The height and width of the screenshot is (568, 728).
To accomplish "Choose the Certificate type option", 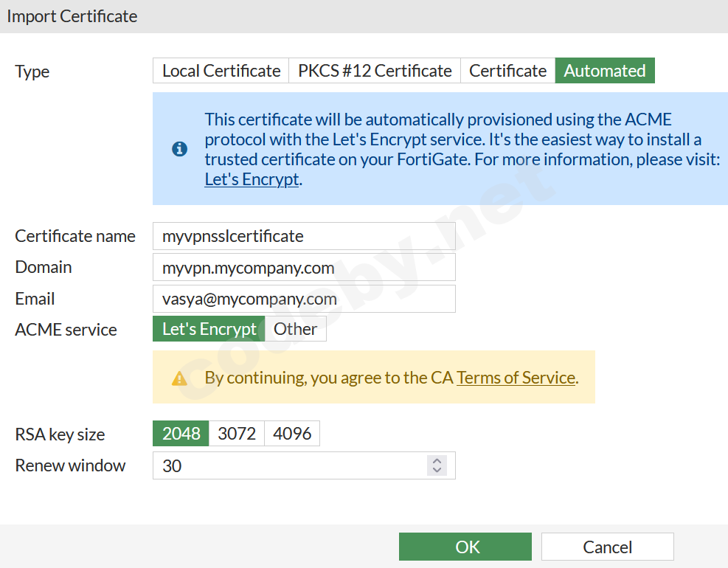I will click(507, 70).
